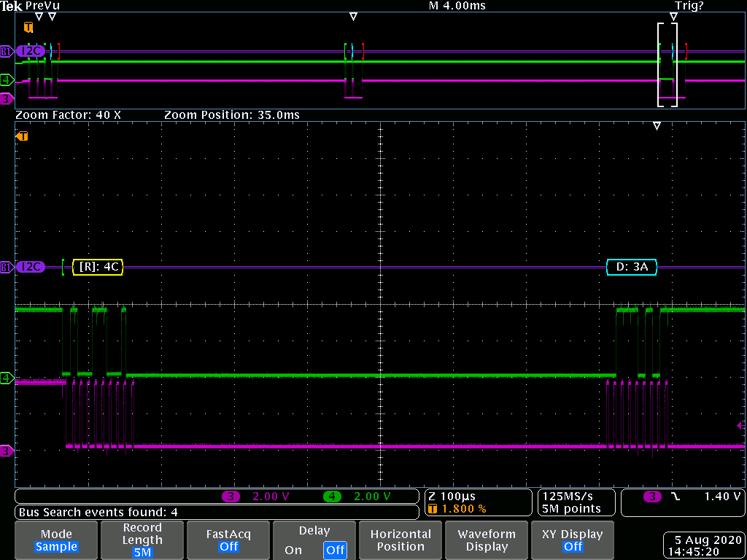Click the Tek logo
The width and height of the screenshot is (747, 560).
12,6
